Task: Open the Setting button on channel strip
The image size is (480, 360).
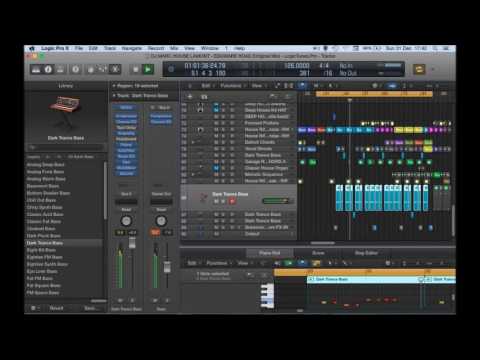Action: point(126,108)
